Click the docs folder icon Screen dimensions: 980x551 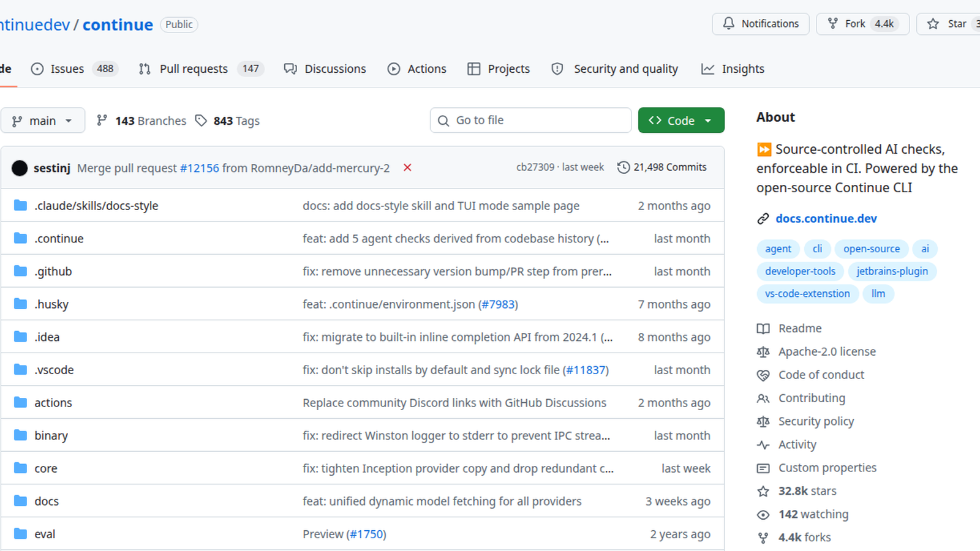[x=20, y=501]
